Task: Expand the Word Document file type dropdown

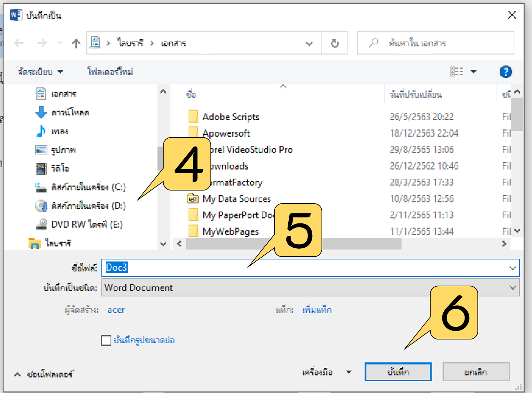Action: point(512,288)
